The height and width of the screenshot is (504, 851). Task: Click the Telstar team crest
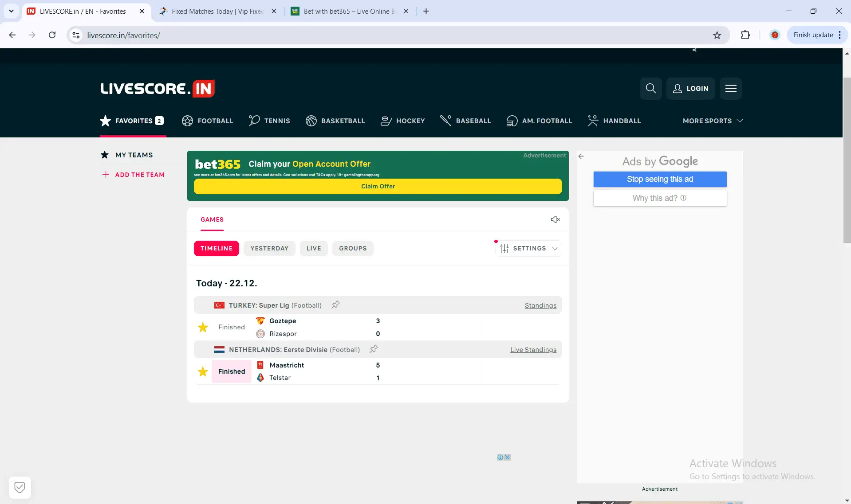260,378
